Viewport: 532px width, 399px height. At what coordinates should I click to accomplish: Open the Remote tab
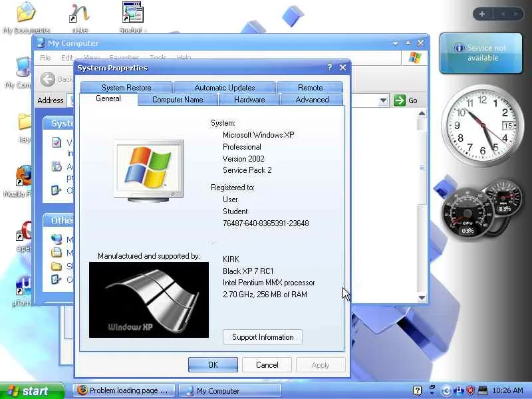coord(310,88)
